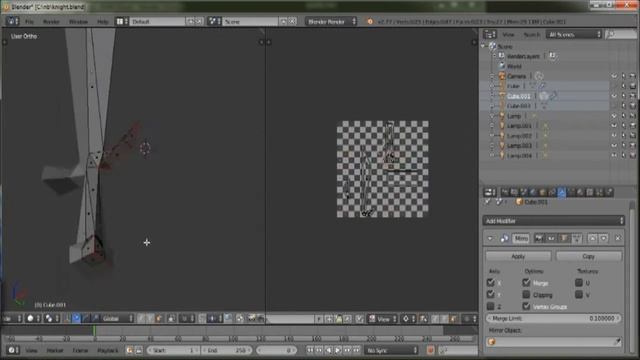Open the timeline editor type selector
The height and width of the screenshot is (360, 640).
coord(13,350)
